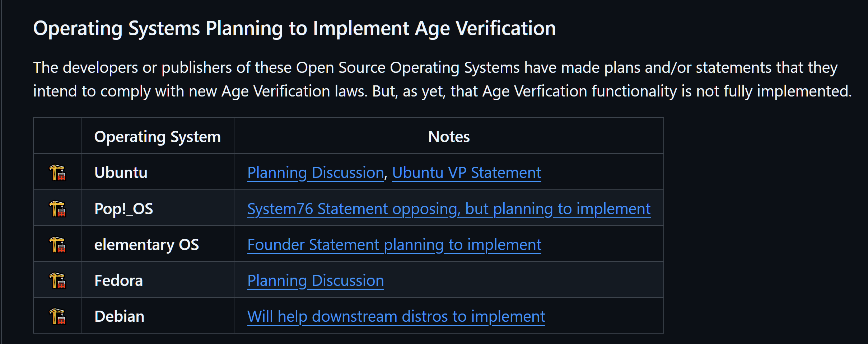Follow the Founder Statement planning to implement link
The height and width of the screenshot is (344, 868).
click(x=394, y=245)
